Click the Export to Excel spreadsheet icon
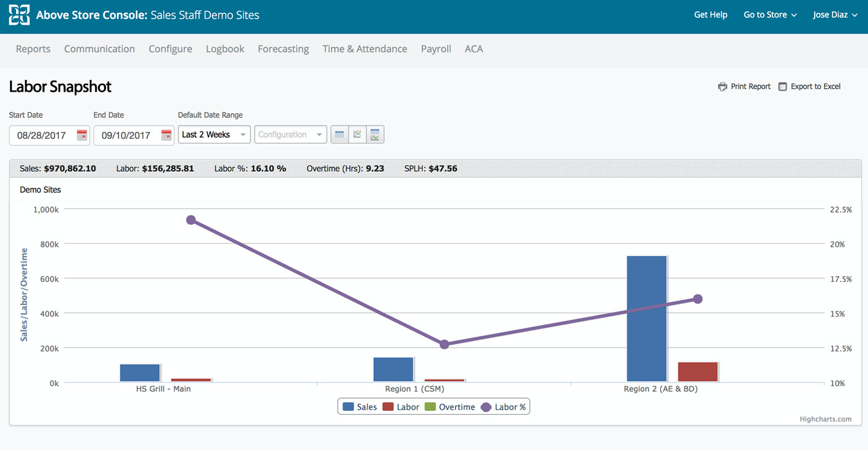Image resolution: width=868 pixels, height=450 pixels. tap(782, 87)
